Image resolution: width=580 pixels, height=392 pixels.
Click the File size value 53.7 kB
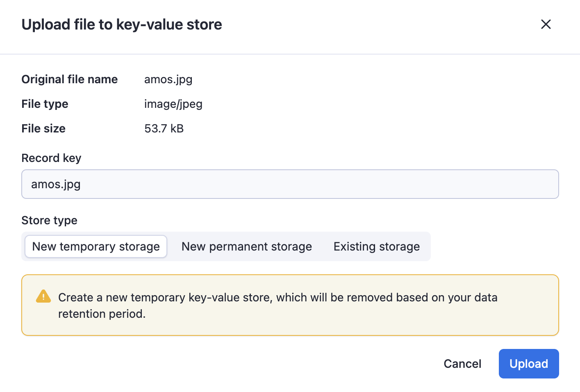164,128
